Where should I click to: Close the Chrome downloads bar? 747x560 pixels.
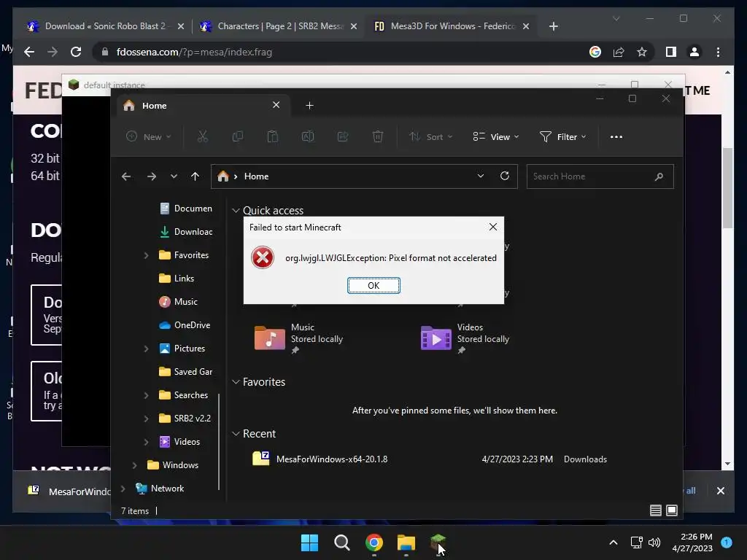[721, 491]
